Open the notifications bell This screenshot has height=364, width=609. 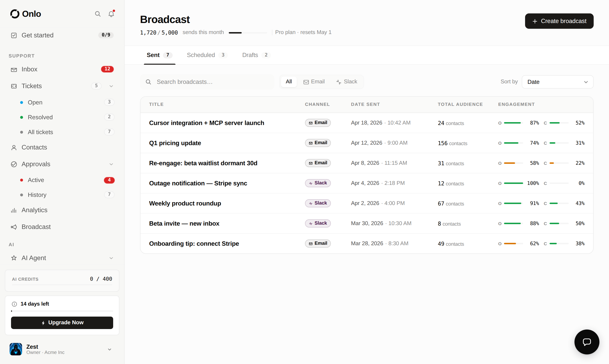pyautogui.click(x=111, y=14)
